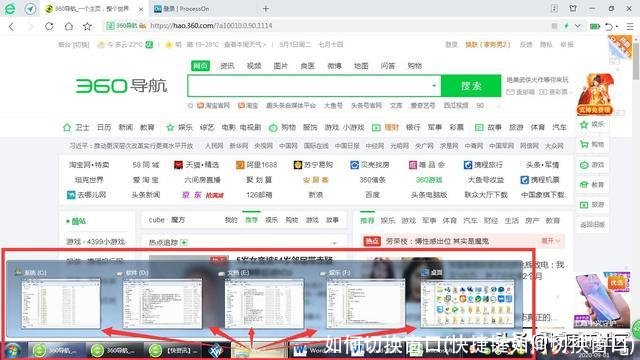The image size is (640, 360).
Task: Click the skin shirt icon in title bar
Action: tap(573, 8)
